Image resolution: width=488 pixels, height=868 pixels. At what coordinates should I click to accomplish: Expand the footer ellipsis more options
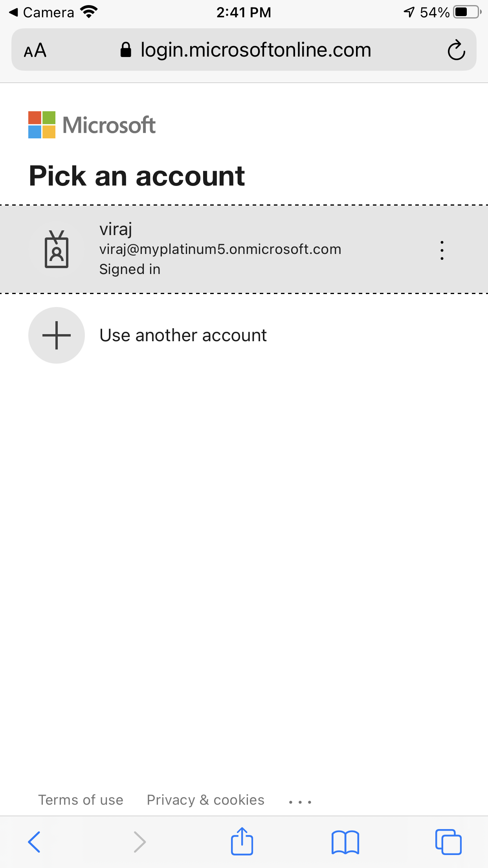coord(300,802)
